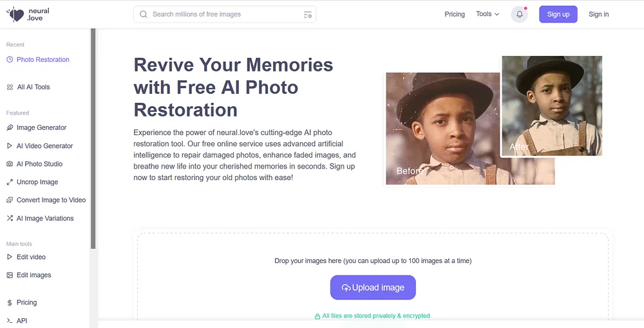Open search filter settings icon
The height and width of the screenshot is (328, 644).
coord(307,15)
